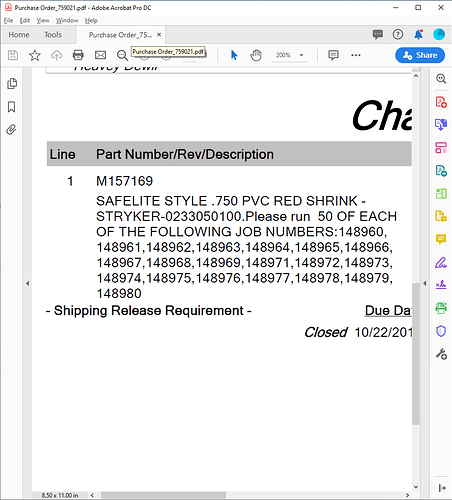The width and height of the screenshot is (452, 500).
Task: Open the bookmarks panel
Action: [12, 107]
